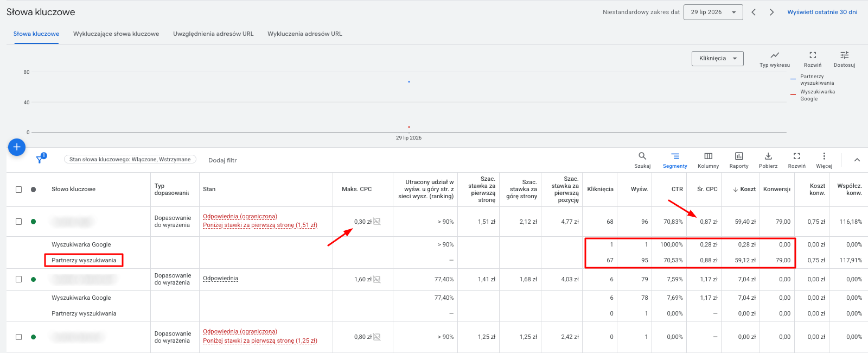Open the Dostosuj chart settings icon

[x=845, y=55]
